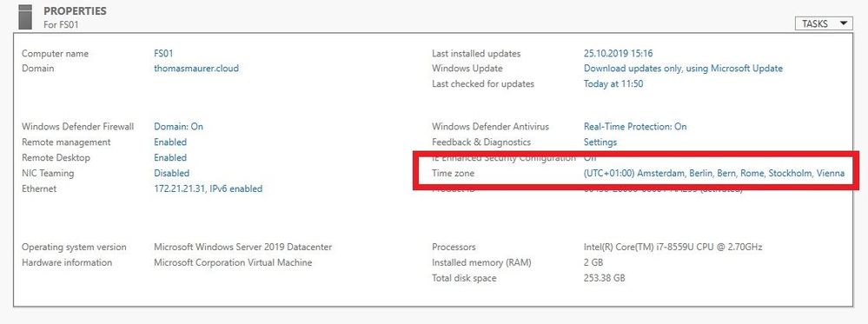The image size is (868, 324).
Task: Click Today at 11:50 last checked link
Action: coord(613,84)
